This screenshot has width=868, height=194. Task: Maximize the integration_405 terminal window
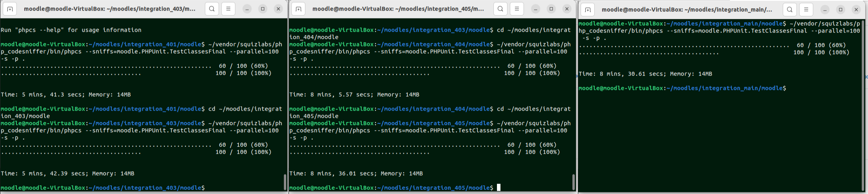point(551,9)
